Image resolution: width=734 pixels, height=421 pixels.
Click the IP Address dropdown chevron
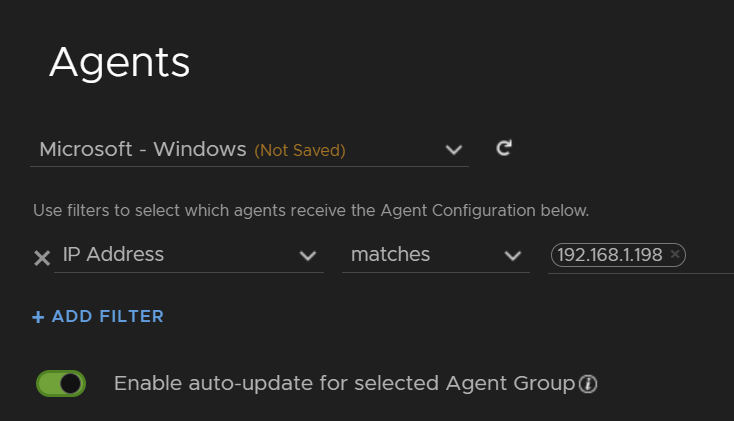[x=308, y=256]
